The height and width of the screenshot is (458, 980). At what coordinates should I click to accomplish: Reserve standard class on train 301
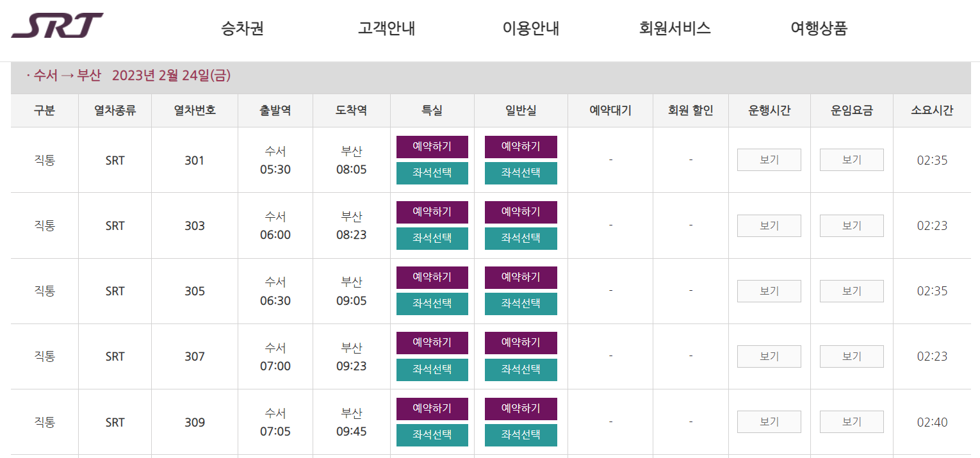click(521, 147)
